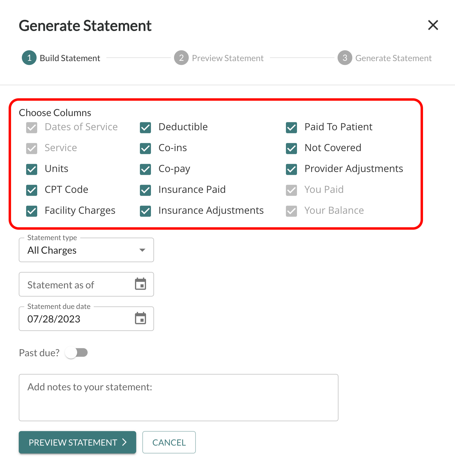The width and height of the screenshot is (455, 476).
Task: Uncheck Paid To Patient checkbox
Action: point(291,127)
